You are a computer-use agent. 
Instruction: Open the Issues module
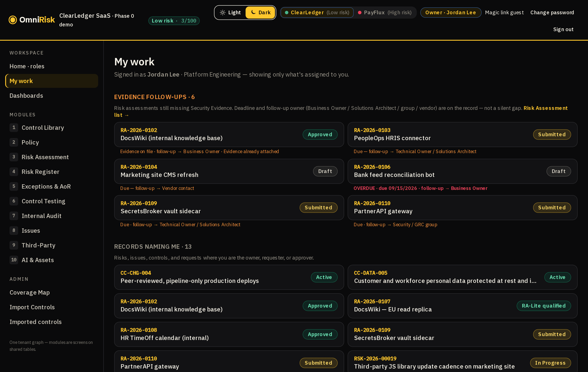[x=51, y=230]
